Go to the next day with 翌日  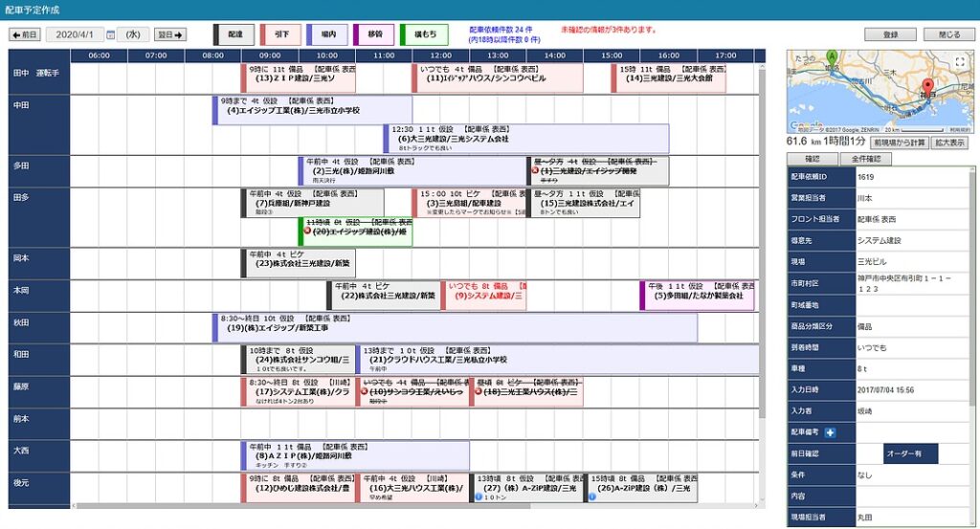170,34
